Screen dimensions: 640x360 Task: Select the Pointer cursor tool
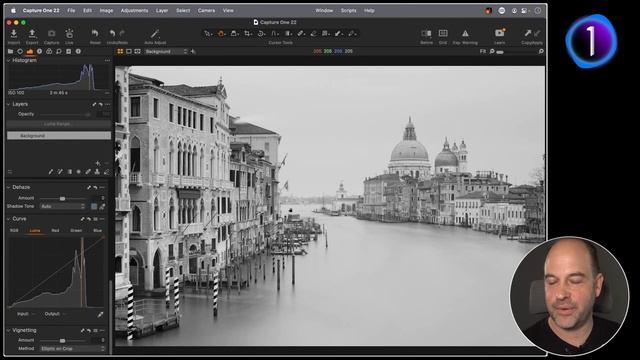point(208,33)
